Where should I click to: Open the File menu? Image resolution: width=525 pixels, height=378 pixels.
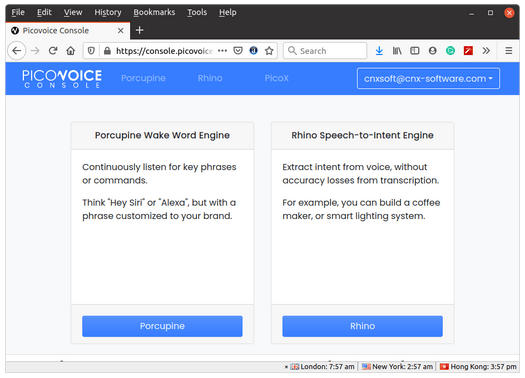(x=18, y=12)
